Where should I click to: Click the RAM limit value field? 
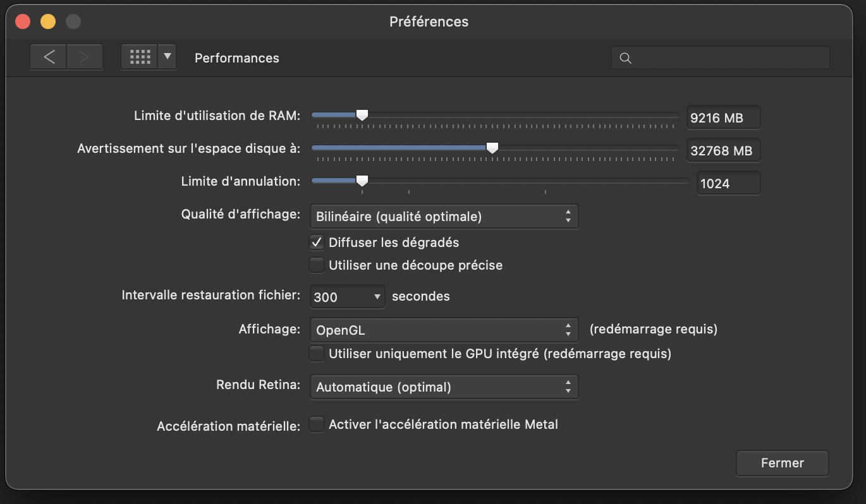[x=723, y=118]
